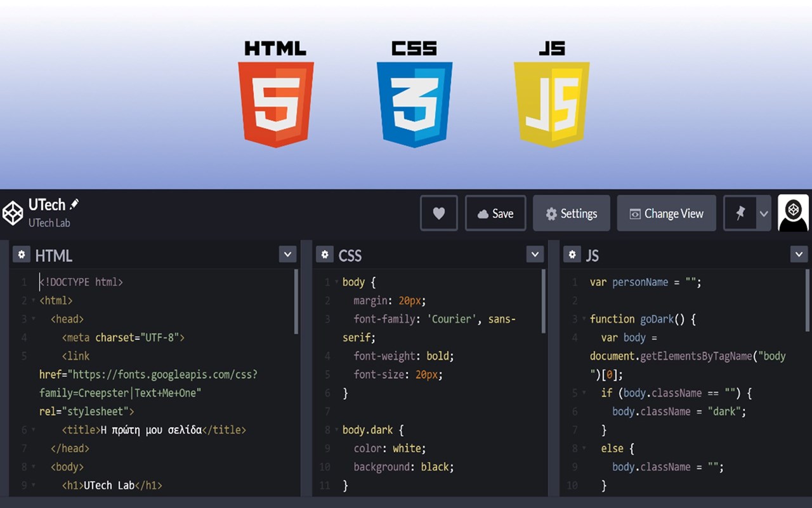The width and height of the screenshot is (812, 508).
Task: Collapse the <h1> line fold arrow
Action: 33,486
